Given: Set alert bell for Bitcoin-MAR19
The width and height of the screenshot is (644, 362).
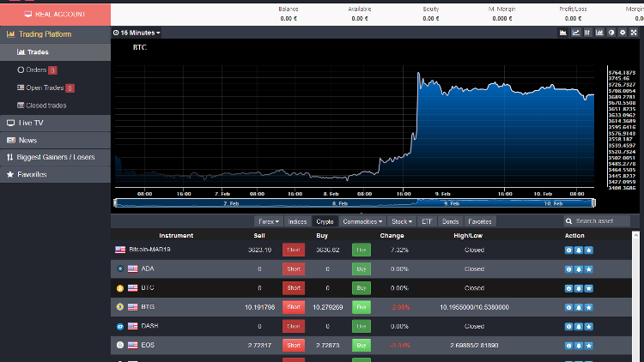Looking at the screenshot, I should [x=579, y=250].
